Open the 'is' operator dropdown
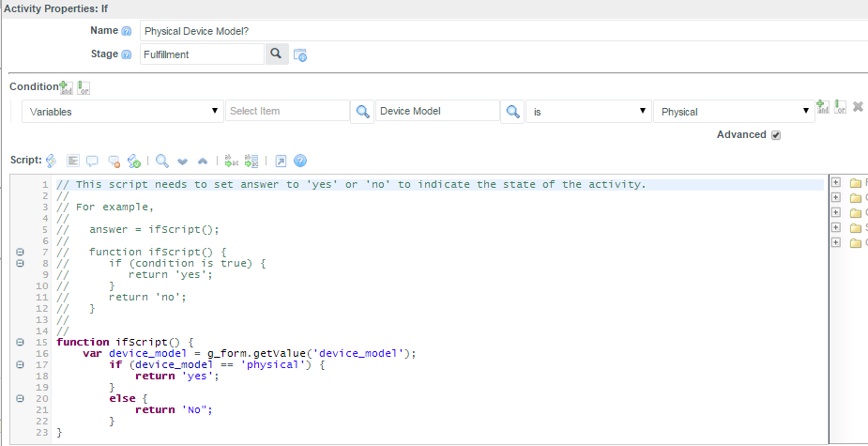 pyautogui.click(x=587, y=112)
